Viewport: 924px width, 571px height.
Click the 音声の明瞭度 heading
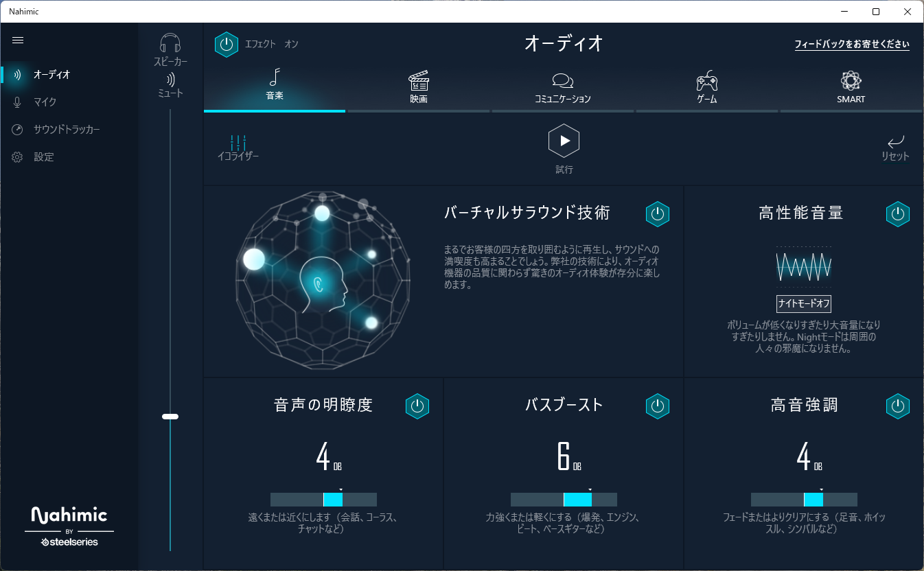[323, 406]
